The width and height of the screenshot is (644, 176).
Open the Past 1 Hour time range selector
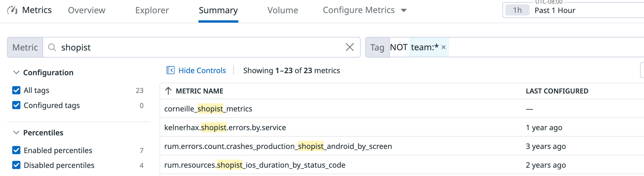573,10
